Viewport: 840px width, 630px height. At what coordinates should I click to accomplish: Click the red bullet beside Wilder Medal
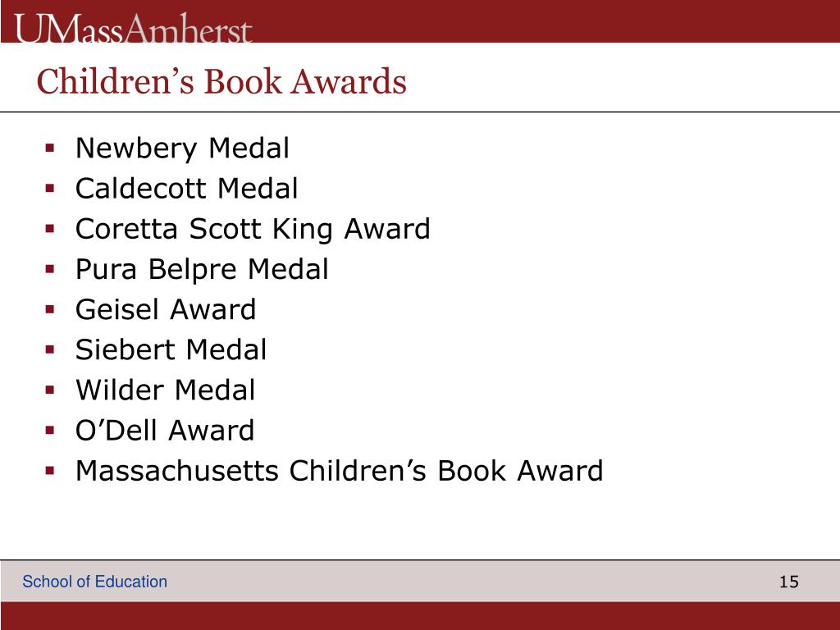coord(50,390)
